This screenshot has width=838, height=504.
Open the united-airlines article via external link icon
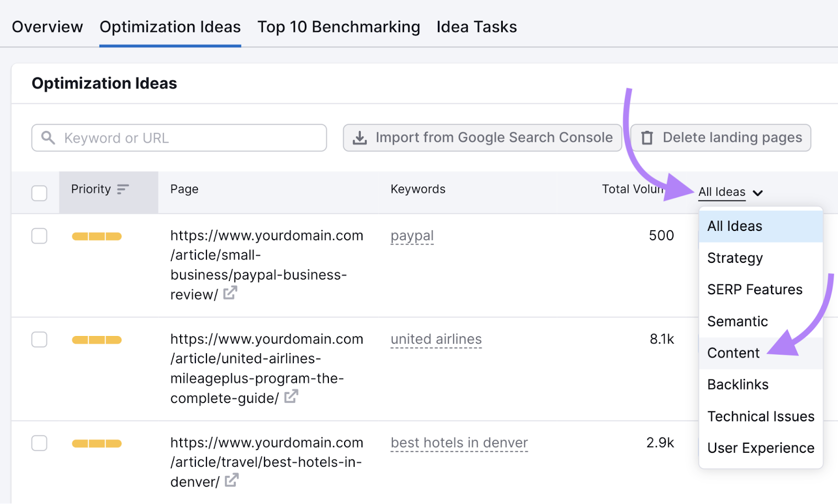point(291,397)
